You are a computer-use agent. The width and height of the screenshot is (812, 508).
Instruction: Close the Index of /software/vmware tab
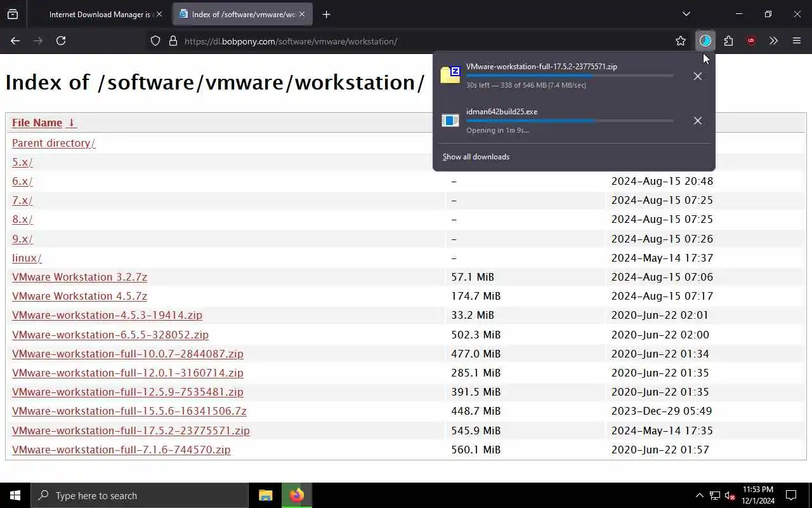(x=302, y=14)
